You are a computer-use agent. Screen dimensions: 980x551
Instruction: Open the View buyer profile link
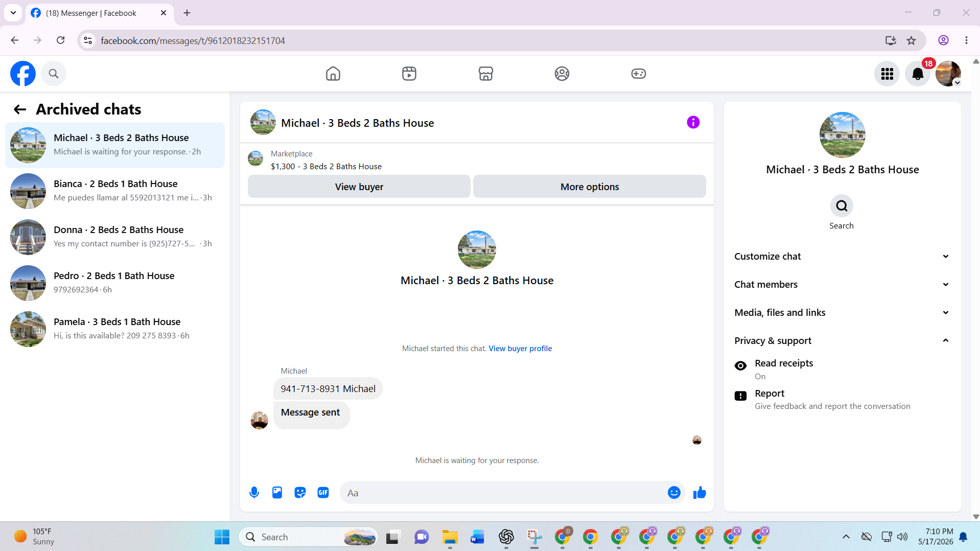pos(520,349)
